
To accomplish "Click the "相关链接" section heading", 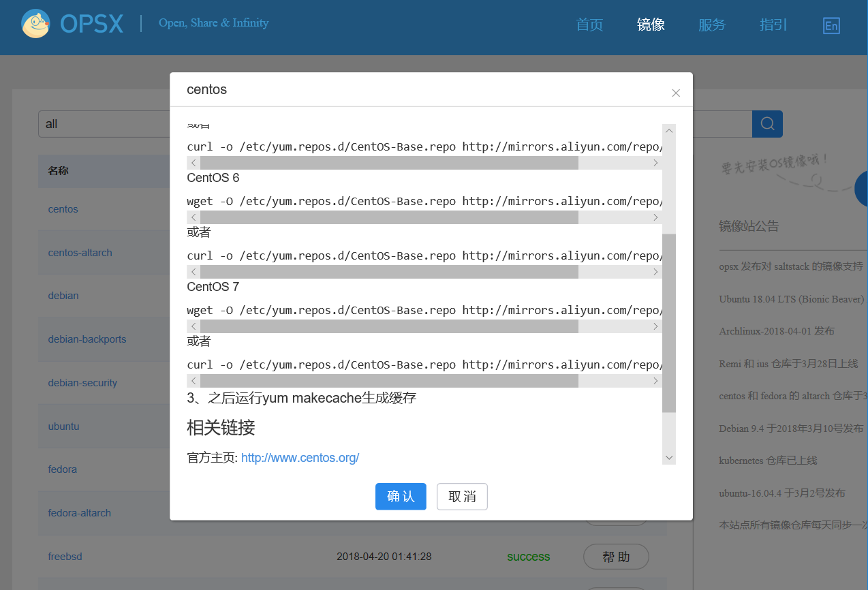I will pos(221,428).
